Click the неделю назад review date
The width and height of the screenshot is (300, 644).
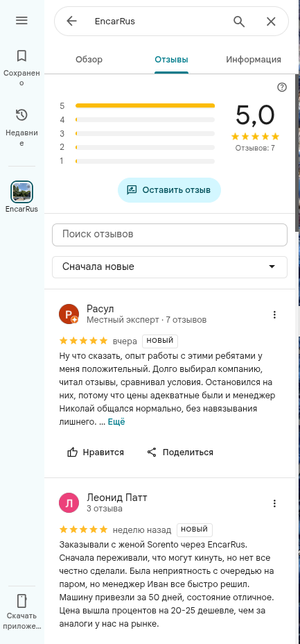(x=142, y=529)
